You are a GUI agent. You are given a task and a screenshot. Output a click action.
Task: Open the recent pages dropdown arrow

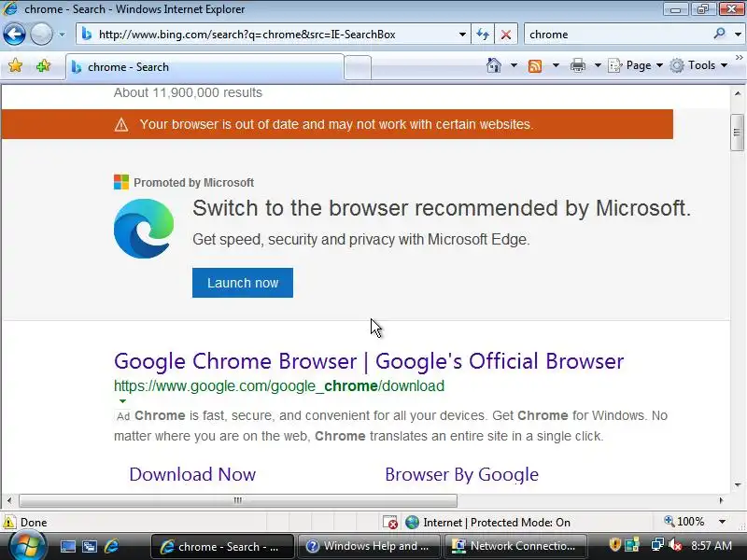[x=62, y=35]
